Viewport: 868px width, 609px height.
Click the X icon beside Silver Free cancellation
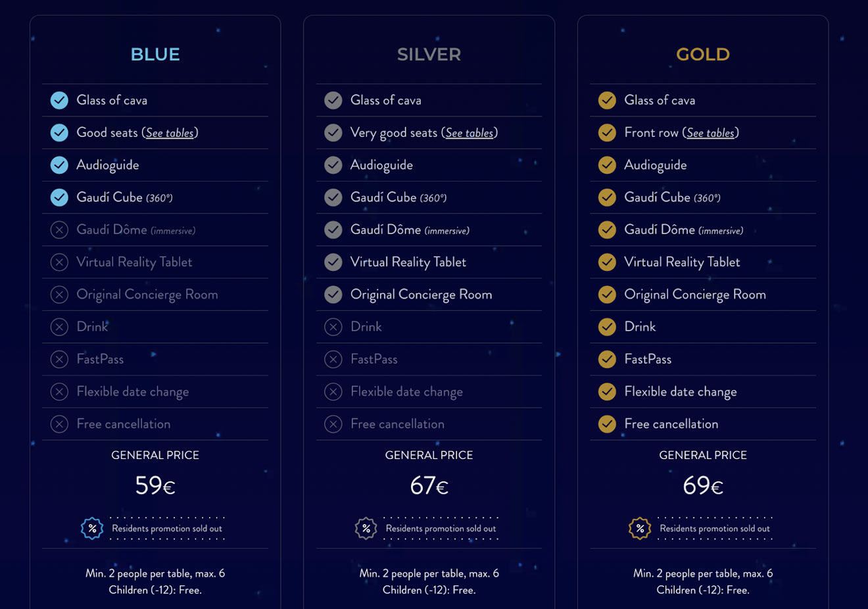pyautogui.click(x=333, y=424)
